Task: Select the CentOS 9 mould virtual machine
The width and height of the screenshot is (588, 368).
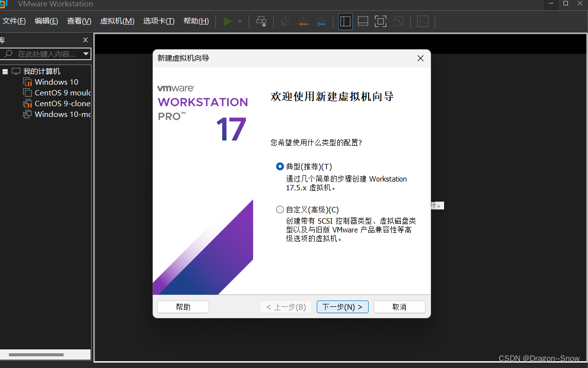Action: click(x=63, y=93)
